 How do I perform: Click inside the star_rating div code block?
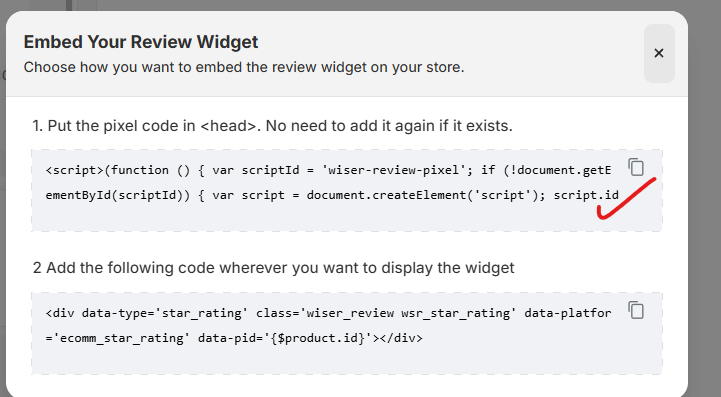[347, 334]
